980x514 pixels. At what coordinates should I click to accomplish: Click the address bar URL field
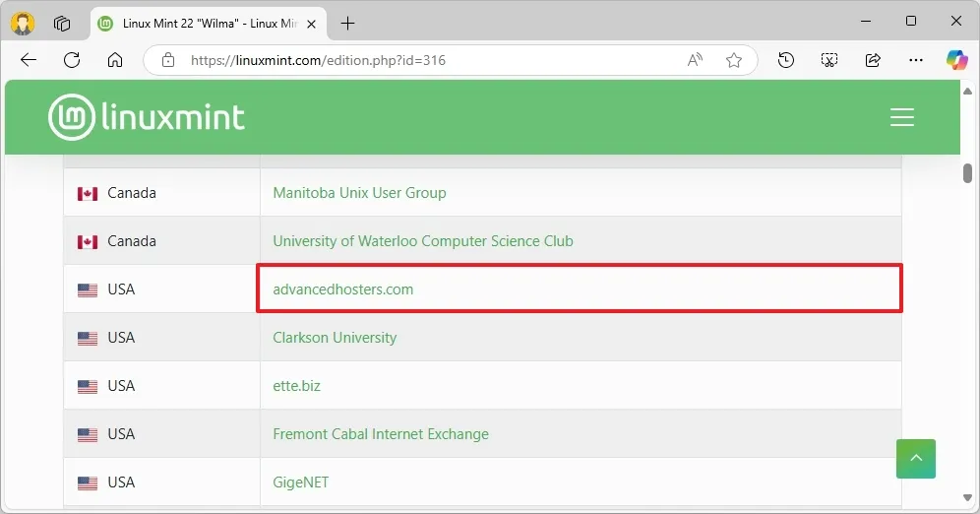click(x=423, y=60)
